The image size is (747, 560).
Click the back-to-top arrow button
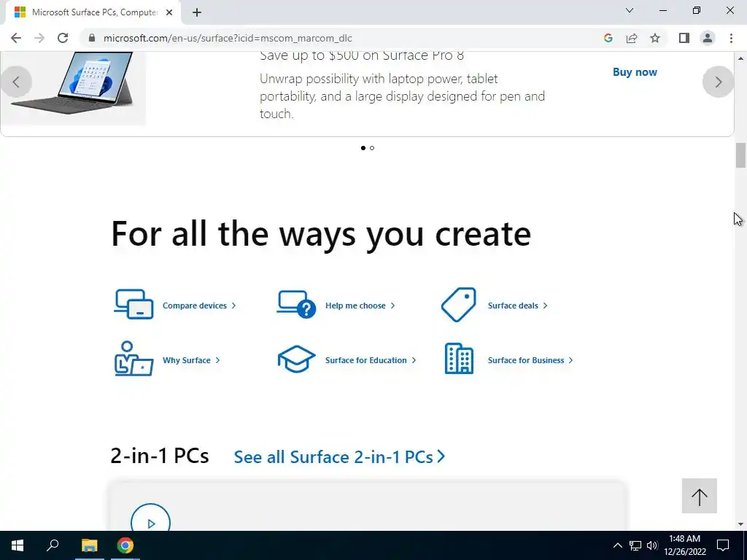700,496
